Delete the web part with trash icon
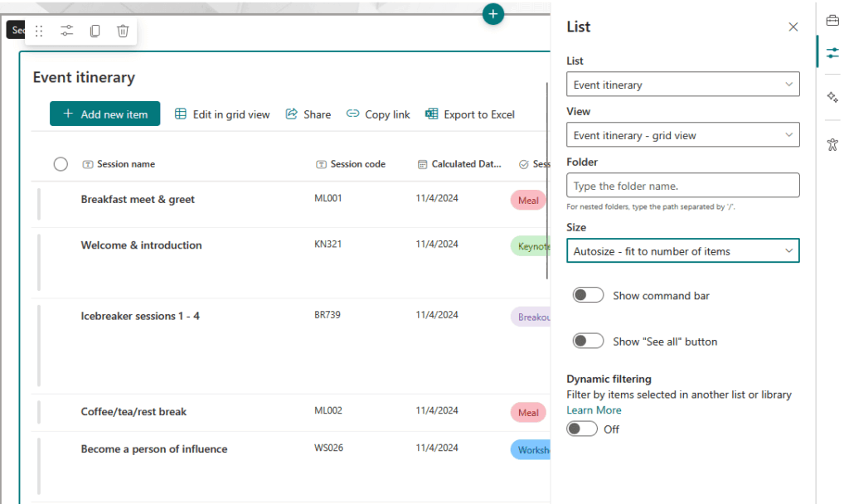The height and width of the screenshot is (504, 849). 123,31
